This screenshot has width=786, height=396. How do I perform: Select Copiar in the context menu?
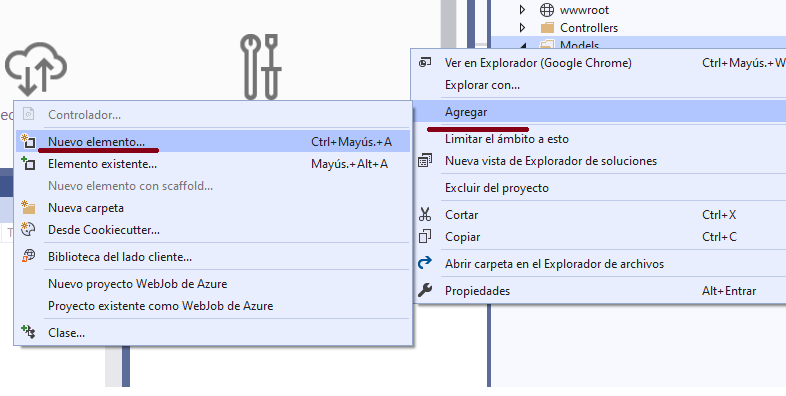(600, 237)
